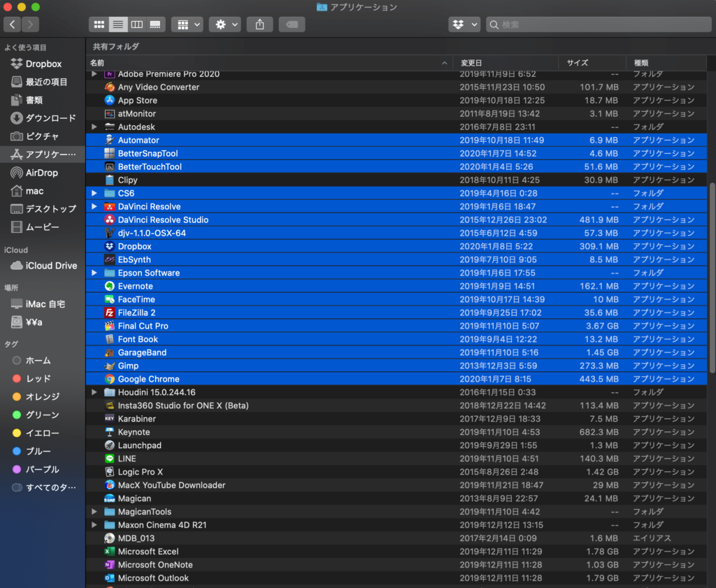Open the group-by arrangement dropdown
This screenshot has height=588, width=716.
(187, 24)
